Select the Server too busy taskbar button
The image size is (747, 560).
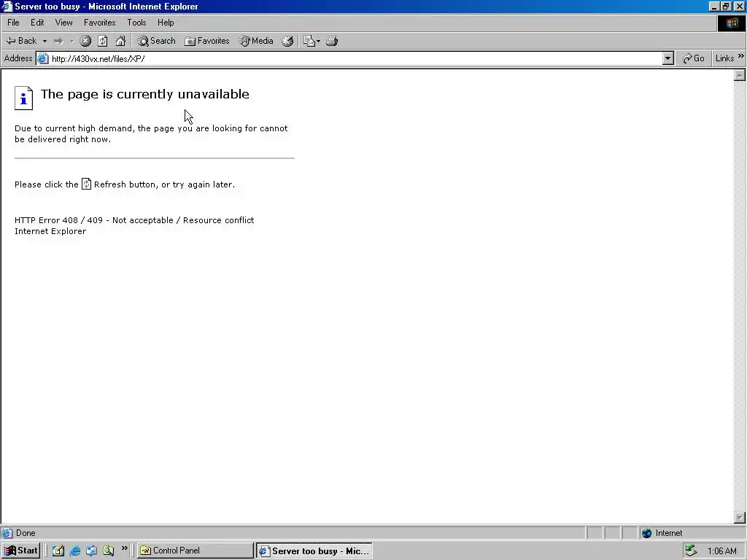point(314,551)
